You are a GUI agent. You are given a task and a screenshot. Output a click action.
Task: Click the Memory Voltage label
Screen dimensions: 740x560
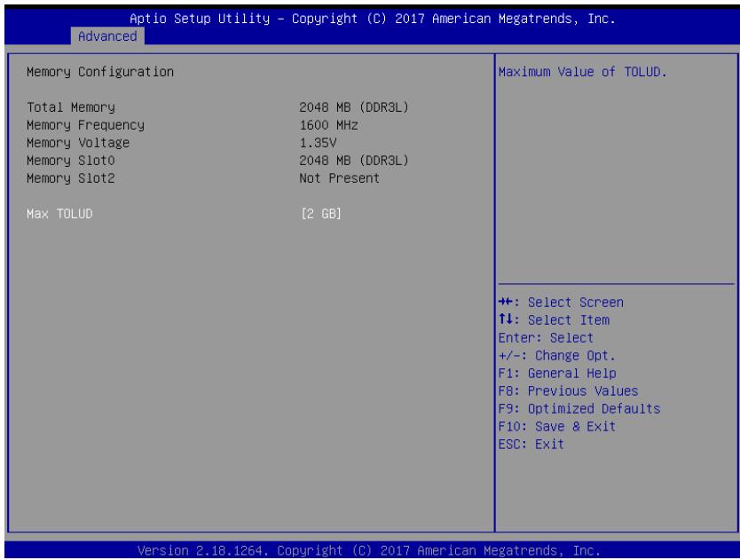pos(78,143)
